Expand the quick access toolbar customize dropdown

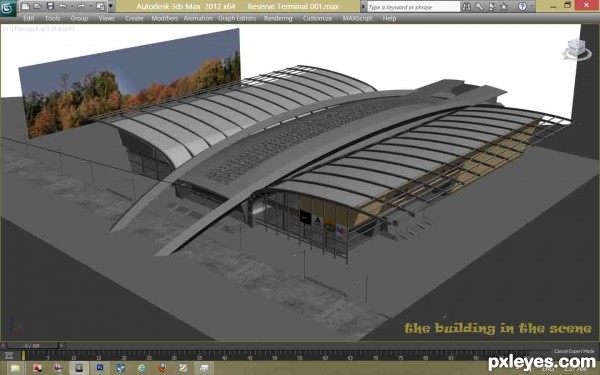111,6
